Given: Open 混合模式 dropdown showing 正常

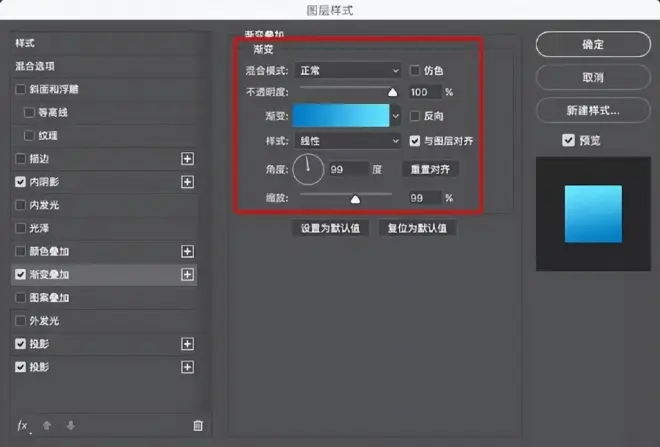Looking at the screenshot, I should coord(348,70).
